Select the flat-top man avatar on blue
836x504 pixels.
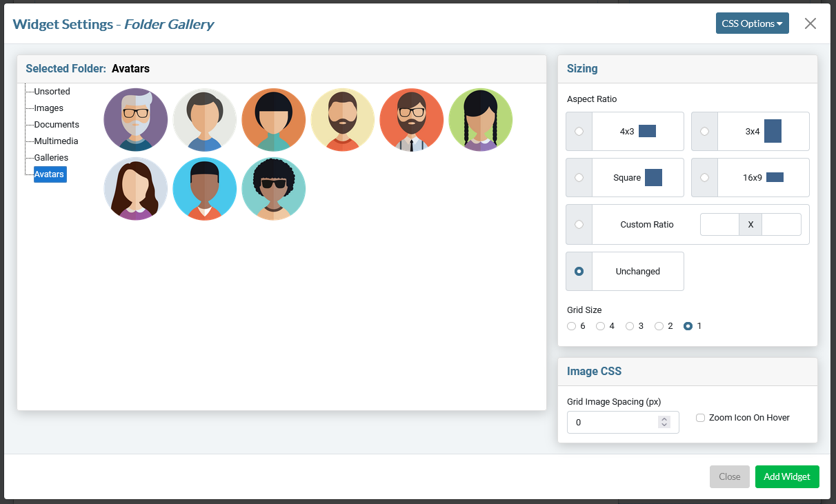(x=205, y=189)
